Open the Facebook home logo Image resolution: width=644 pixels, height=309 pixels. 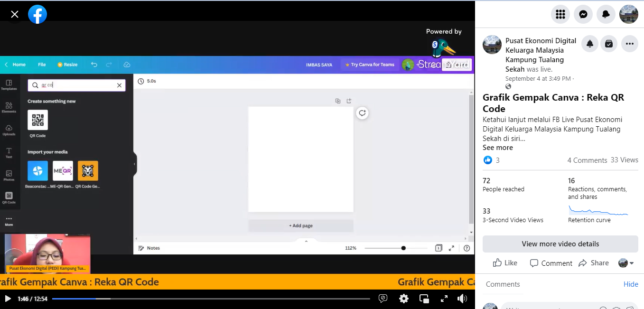(x=37, y=15)
